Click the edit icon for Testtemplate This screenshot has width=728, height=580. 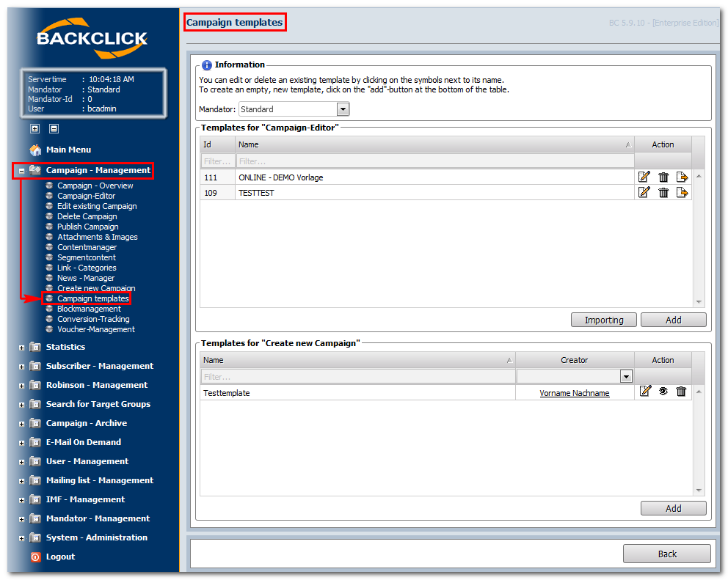click(645, 391)
